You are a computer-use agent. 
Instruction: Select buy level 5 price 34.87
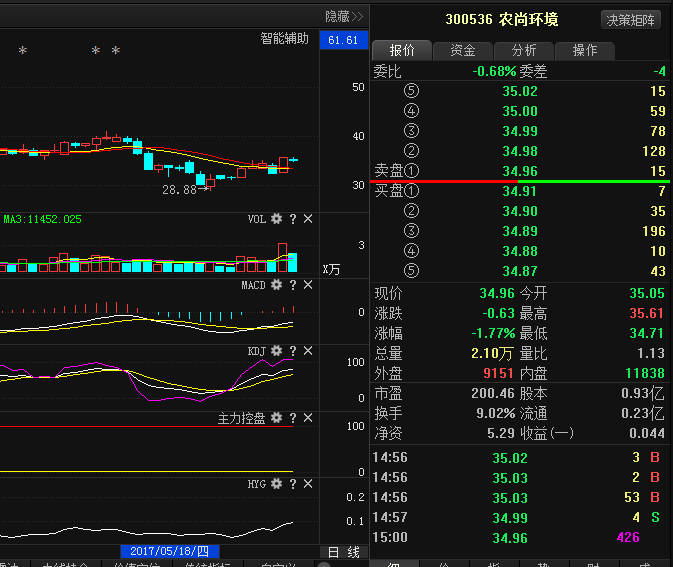520,271
